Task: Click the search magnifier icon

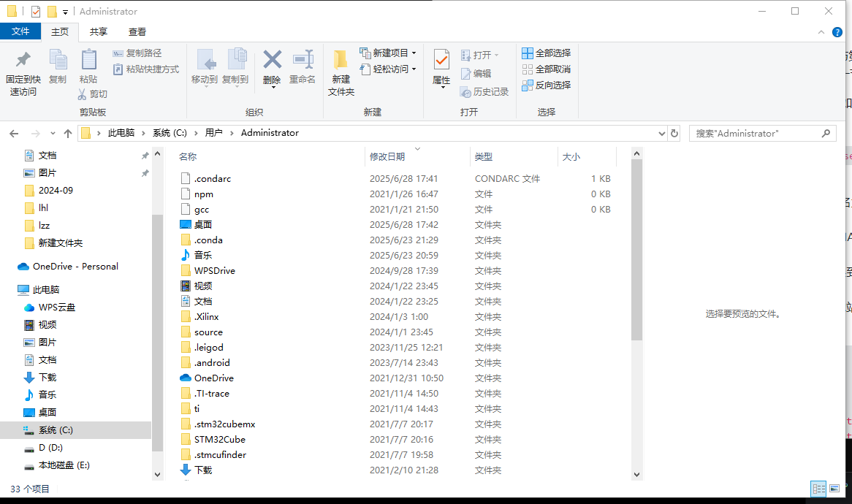Action: tap(826, 133)
